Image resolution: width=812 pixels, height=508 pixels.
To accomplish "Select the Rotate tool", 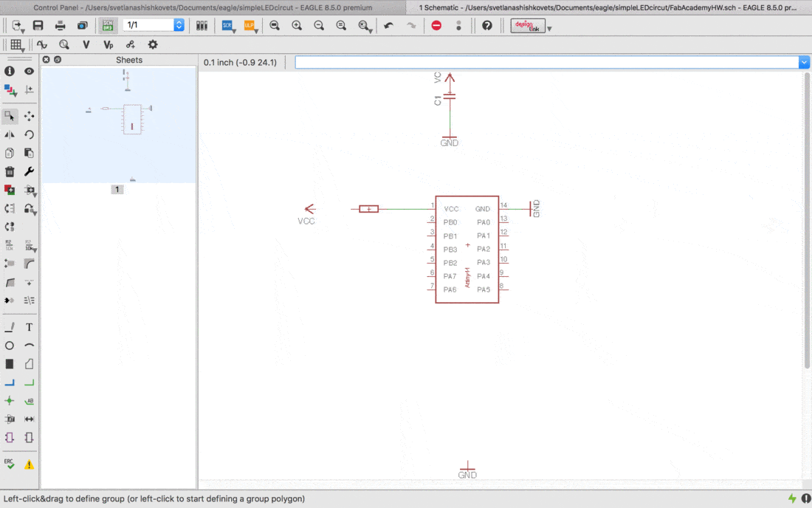I will pos(29,134).
